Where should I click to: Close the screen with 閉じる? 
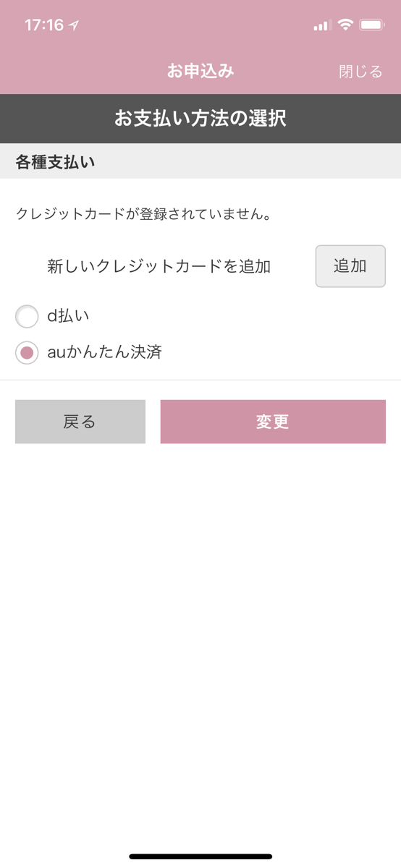[360, 72]
